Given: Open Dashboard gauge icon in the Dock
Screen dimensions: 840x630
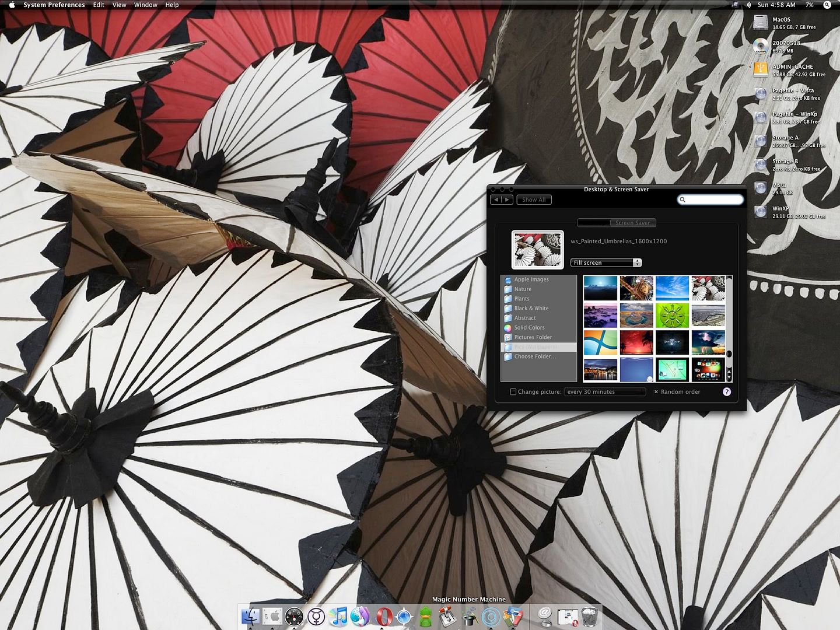Looking at the screenshot, I should tap(295, 617).
